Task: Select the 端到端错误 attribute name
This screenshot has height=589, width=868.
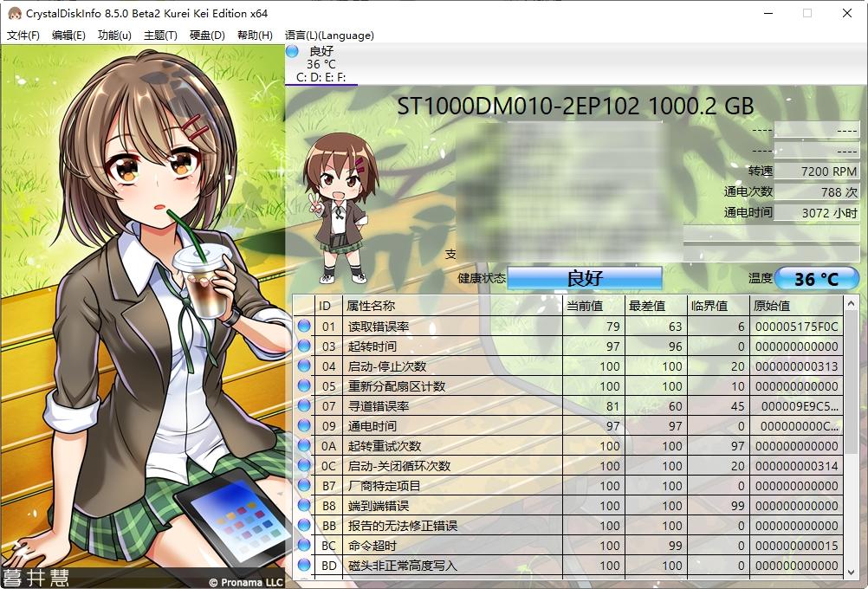Action: pyautogui.click(x=379, y=506)
